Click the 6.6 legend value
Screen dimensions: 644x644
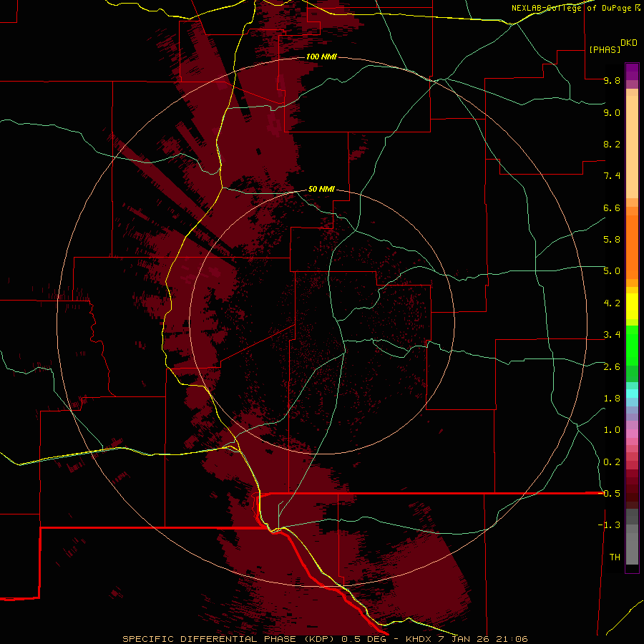coord(612,208)
